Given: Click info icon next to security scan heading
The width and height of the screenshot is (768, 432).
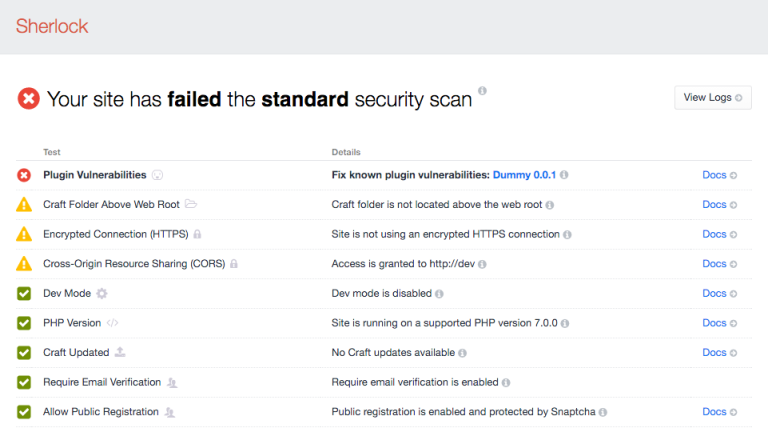Looking at the screenshot, I should (482, 91).
